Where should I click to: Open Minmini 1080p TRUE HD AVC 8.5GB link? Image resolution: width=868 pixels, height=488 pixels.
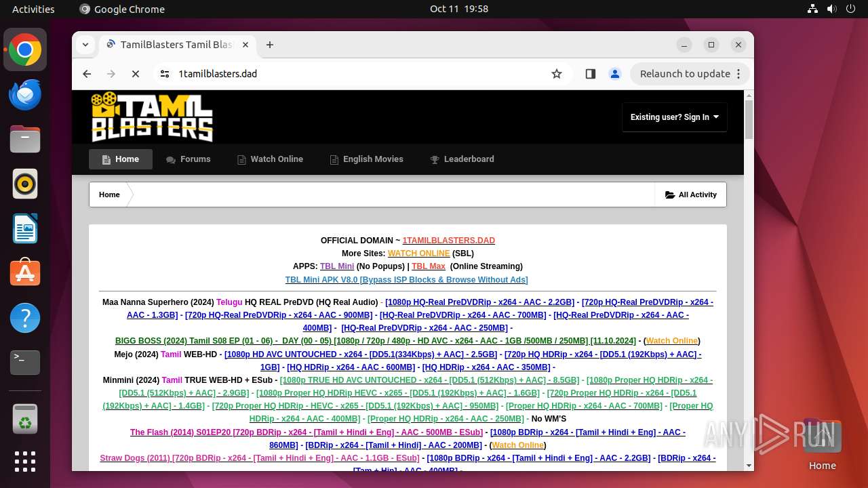[x=429, y=380]
